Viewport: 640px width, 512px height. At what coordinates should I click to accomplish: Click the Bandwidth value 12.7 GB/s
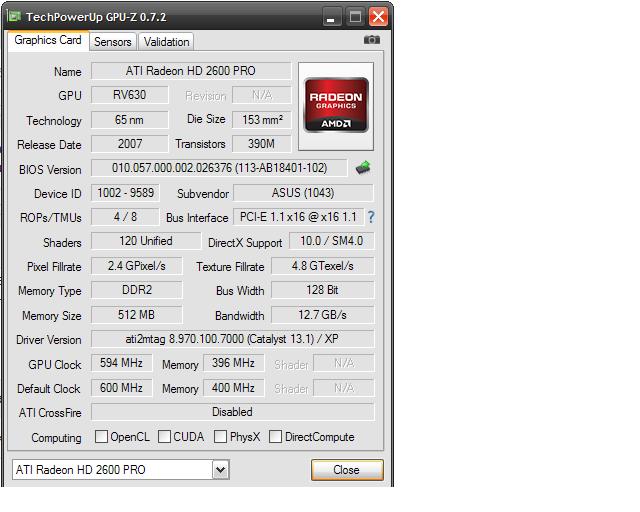tap(322, 315)
